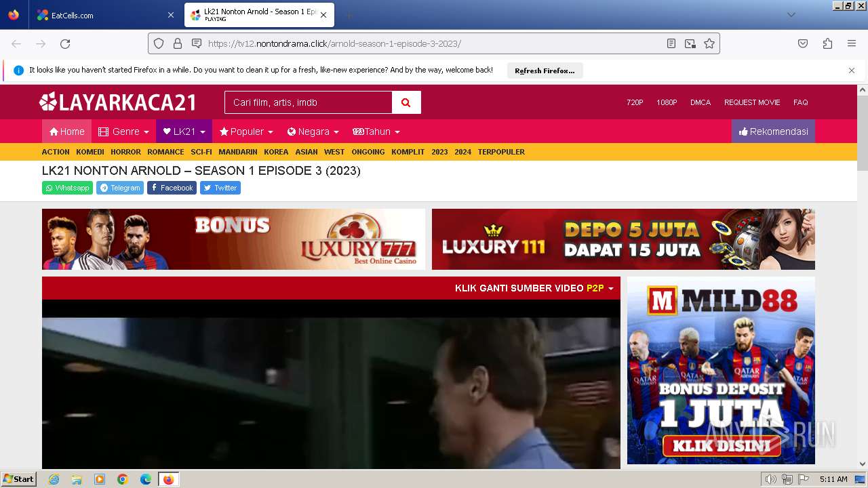Switch to the EatCells.com tab
The width and height of the screenshot is (868, 488).
click(105, 15)
